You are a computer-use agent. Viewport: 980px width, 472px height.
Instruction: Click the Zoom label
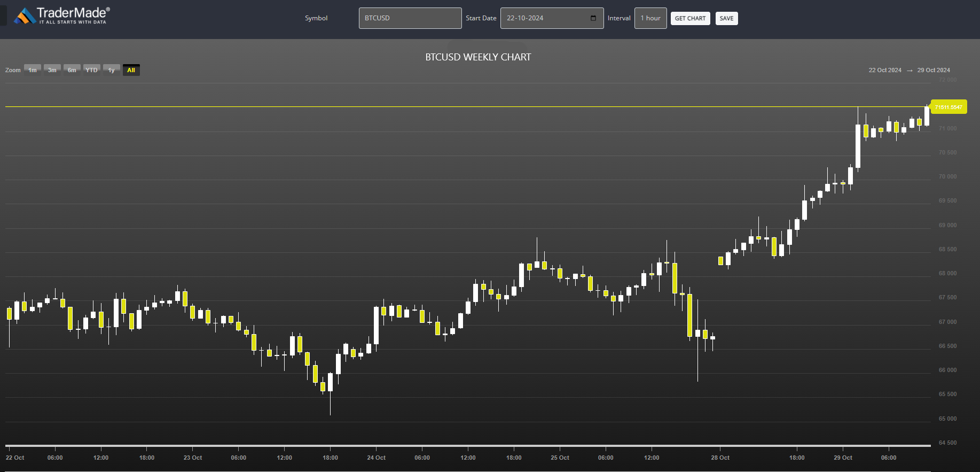click(13, 70)
